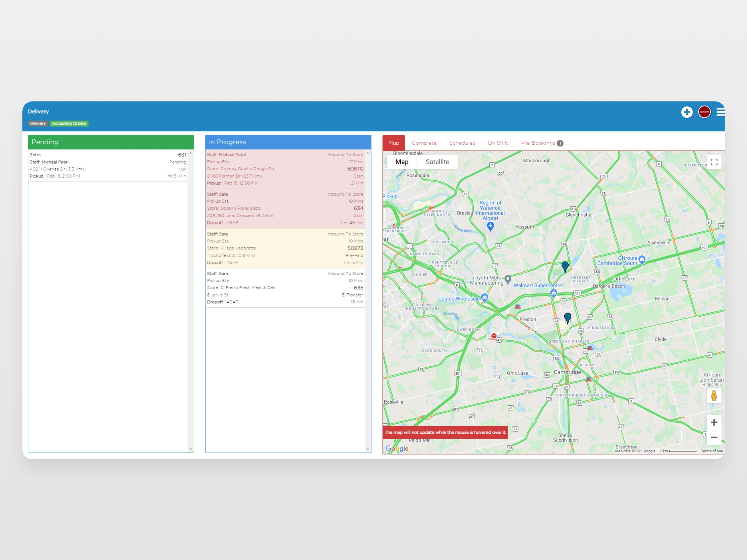
Task: Click the Accepting Orders status badge
Action: 69,124
